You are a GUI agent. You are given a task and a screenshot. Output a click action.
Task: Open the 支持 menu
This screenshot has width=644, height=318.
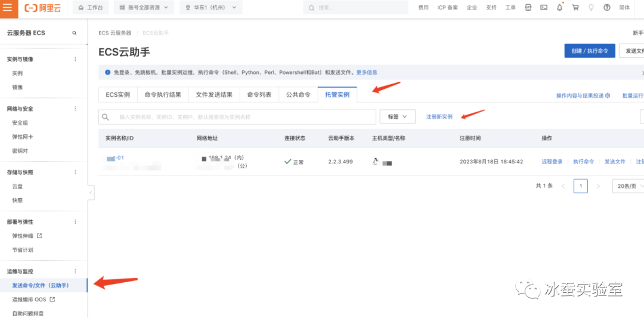(491, 8)
